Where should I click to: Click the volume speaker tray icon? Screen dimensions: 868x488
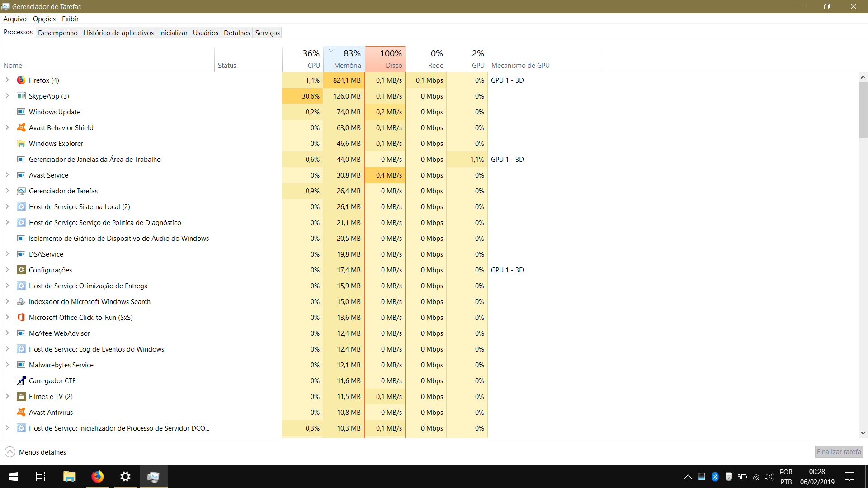coord(769,477)
